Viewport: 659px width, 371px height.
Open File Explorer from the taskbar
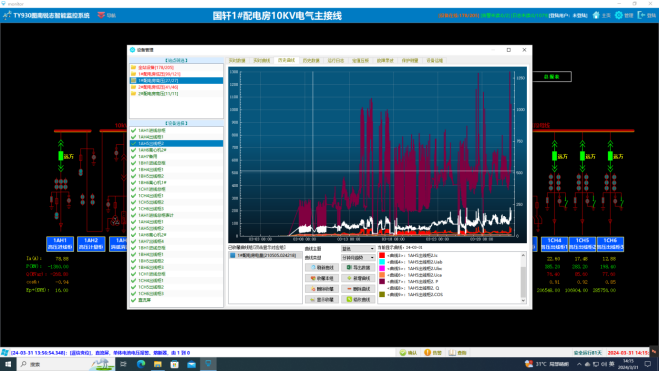pos(158,364)
